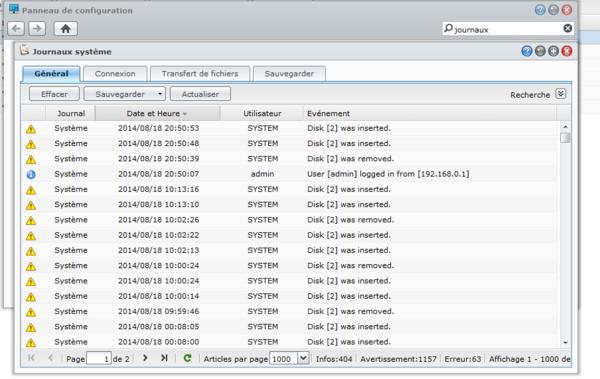Open the Sauvegarder tab
The image size is (600, 379).
289,74
